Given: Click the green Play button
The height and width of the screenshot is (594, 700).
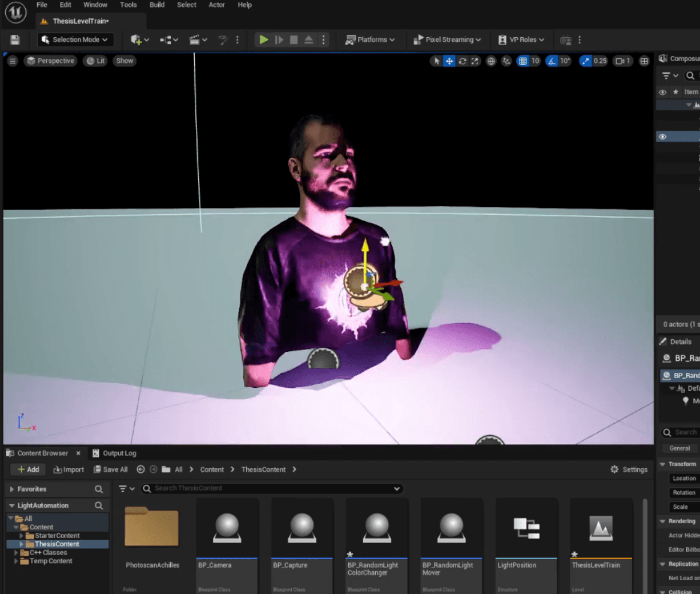Looking at the screenshot, I should [x=263, y=40].
